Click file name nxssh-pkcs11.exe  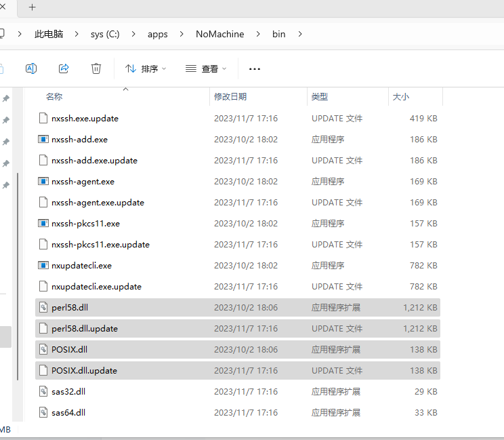pos(85,223)
